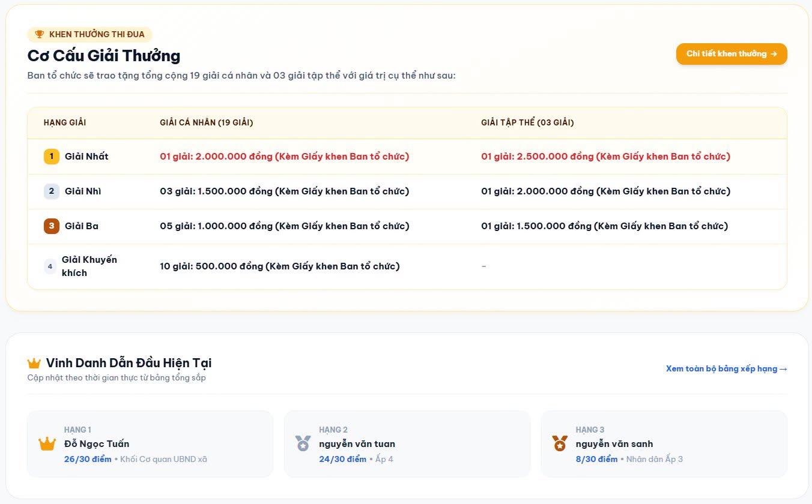The width and height of the screenshot is (812, 504).
Task: Click the Khen Thưởng Thi Đua badge label
Action: [97, 34]
